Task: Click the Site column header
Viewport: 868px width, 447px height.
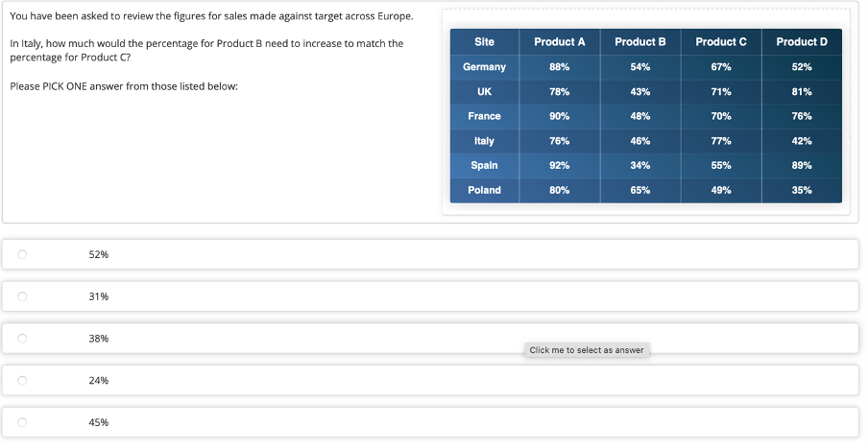Action: click(x=484, y=42)
